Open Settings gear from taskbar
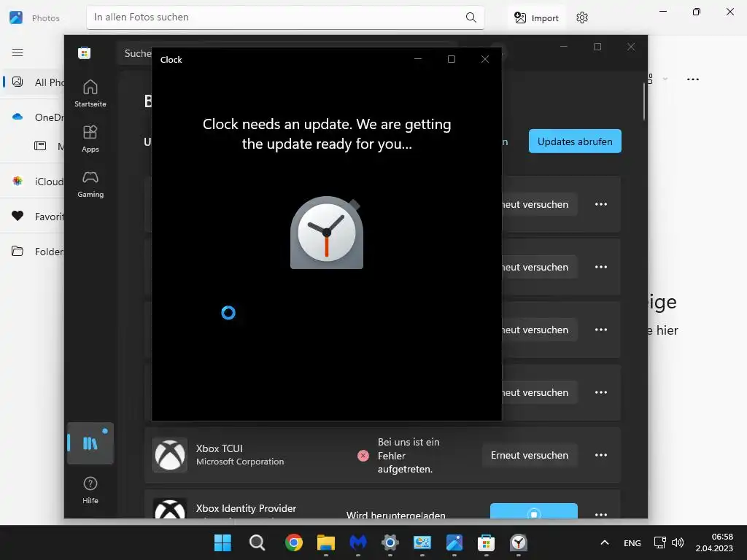The width and height of the screenshot is (747, 560). [x=390, y=542]
